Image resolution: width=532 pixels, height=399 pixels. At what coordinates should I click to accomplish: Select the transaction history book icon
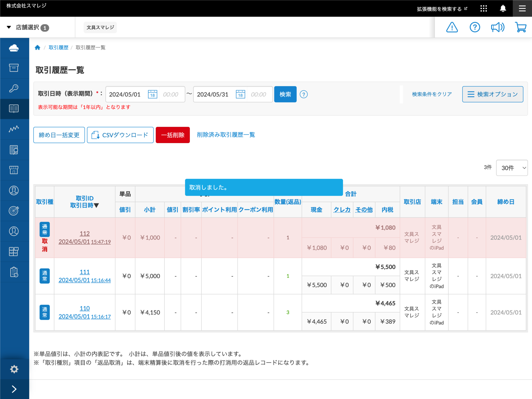14,109
